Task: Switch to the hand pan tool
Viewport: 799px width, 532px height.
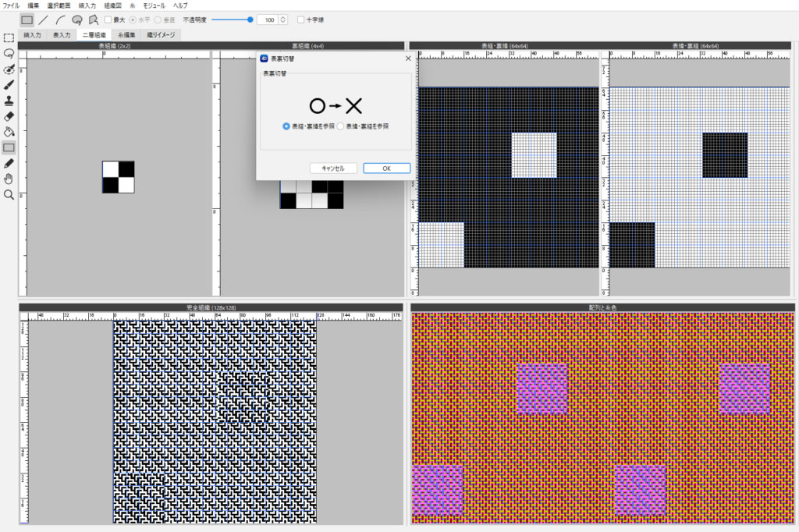Action: click(x=9, y=179)
